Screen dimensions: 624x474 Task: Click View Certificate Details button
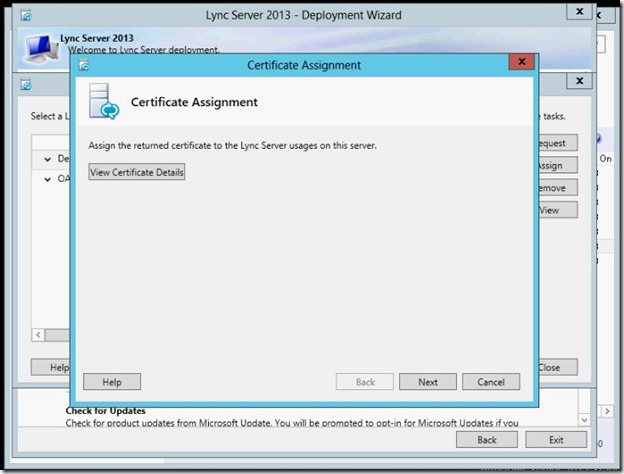pyautogui.click(x=136, y=172)
